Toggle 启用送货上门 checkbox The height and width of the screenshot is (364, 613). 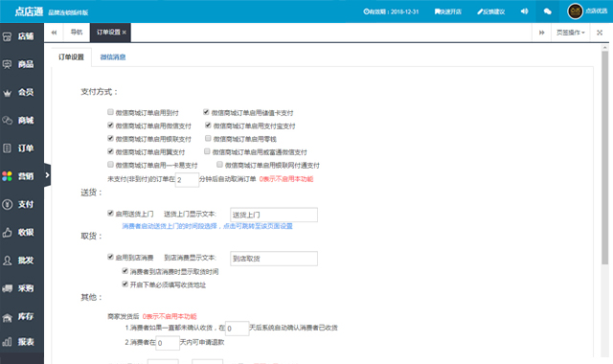pyautogui.click(x=111, y=213)
